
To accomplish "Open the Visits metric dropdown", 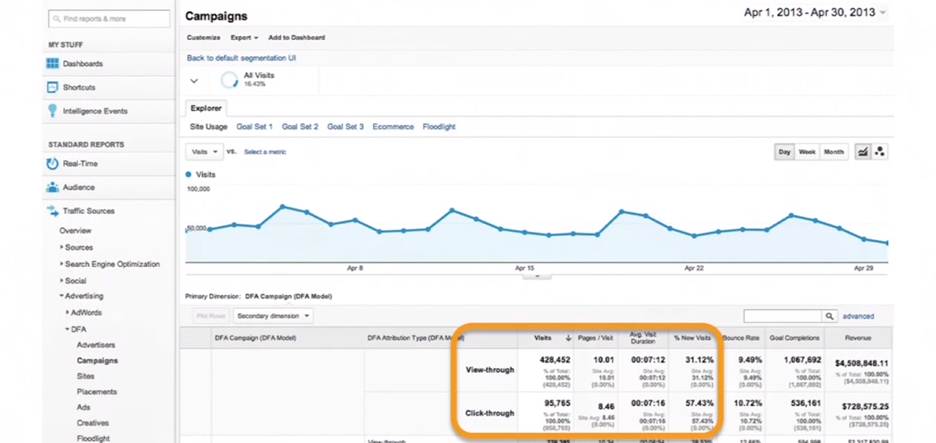I will point(204,152).
